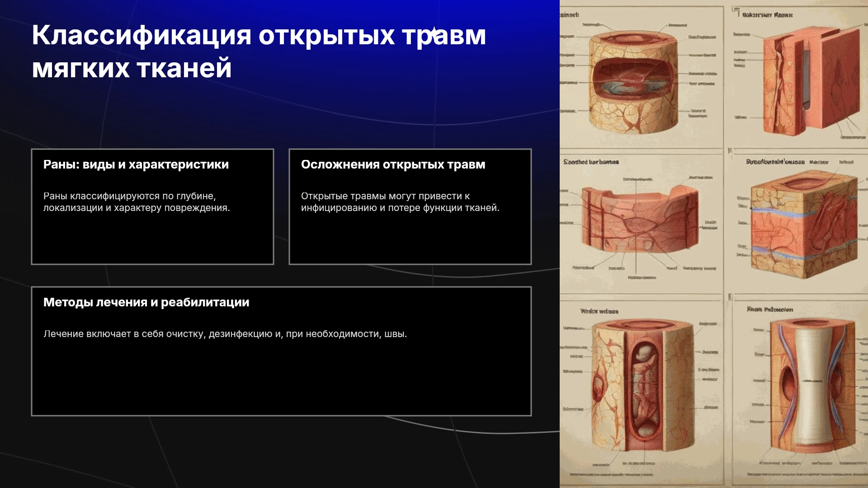The image size is (868, 488).
Task: Click the middle-right cube tissue layer illustration
Action: [804, 225]
